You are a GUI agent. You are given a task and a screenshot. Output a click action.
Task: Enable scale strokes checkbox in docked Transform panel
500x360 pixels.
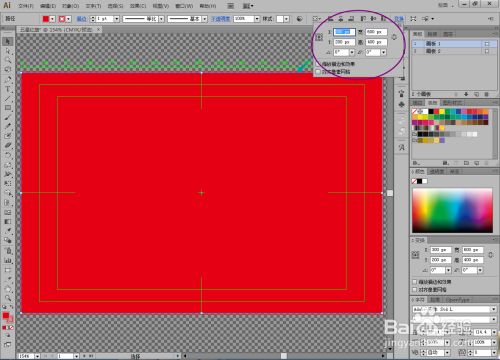click(415, 282)
